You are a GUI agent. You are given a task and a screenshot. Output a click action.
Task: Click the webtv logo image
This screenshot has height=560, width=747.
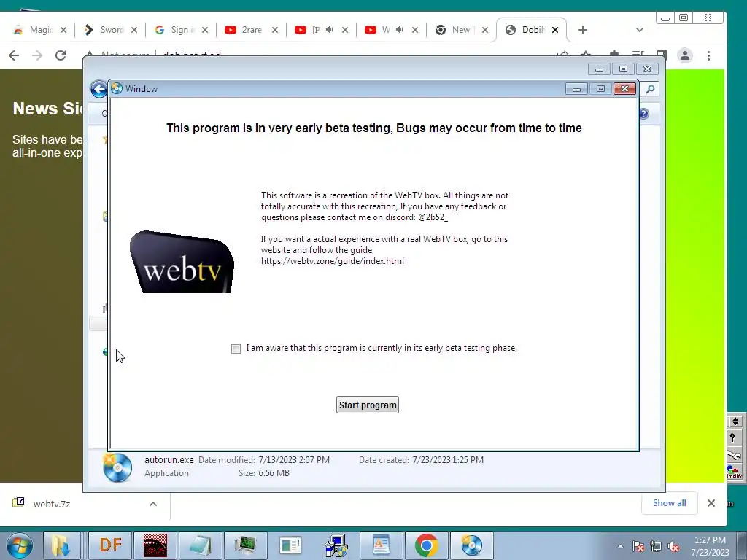pos(182,262)
